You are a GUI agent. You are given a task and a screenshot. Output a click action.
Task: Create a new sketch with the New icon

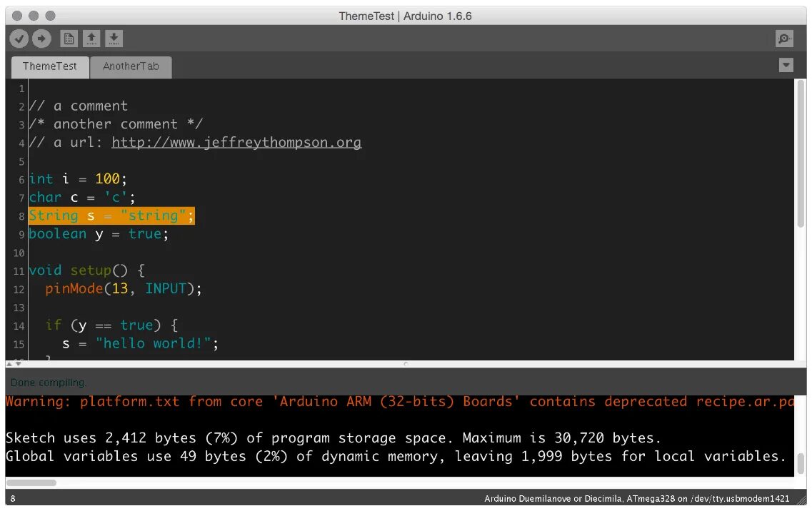pyautogui.click(x=69, y=39)
